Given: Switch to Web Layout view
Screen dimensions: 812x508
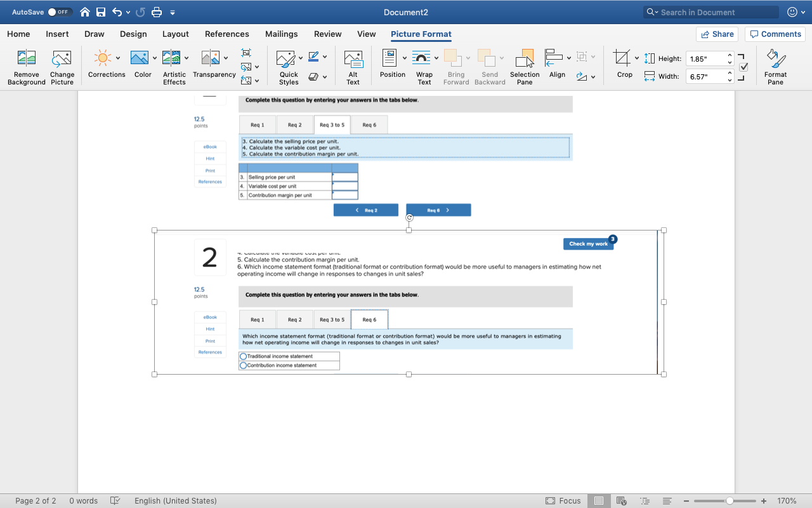Looking at the screenshot, I should click(x=622, y=500).
